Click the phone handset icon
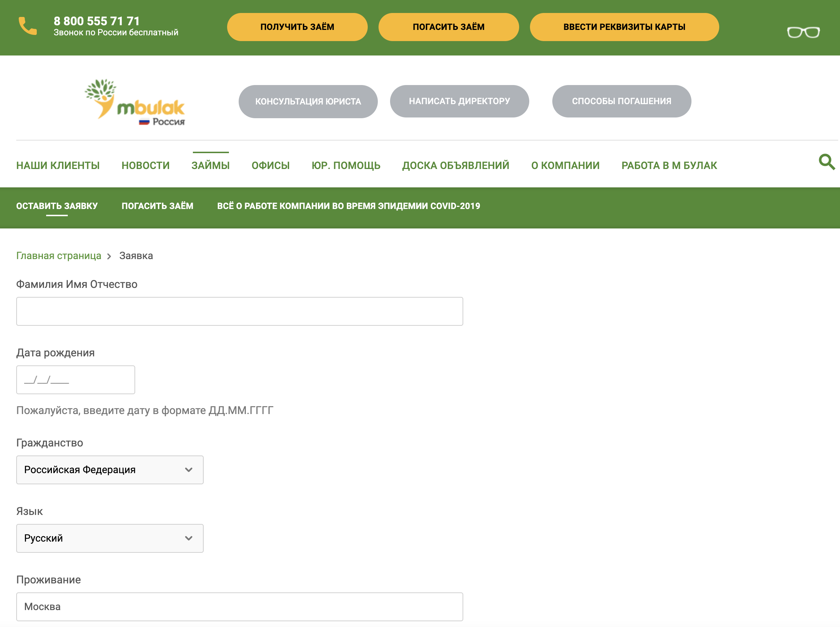 coord(28,26)
